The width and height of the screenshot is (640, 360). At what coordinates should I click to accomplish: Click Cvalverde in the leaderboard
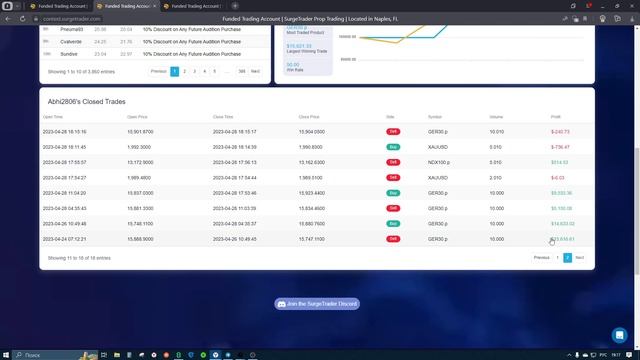coord(71,42)
